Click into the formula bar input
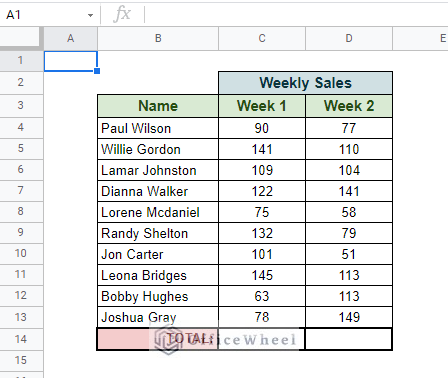 click(297, 15)
